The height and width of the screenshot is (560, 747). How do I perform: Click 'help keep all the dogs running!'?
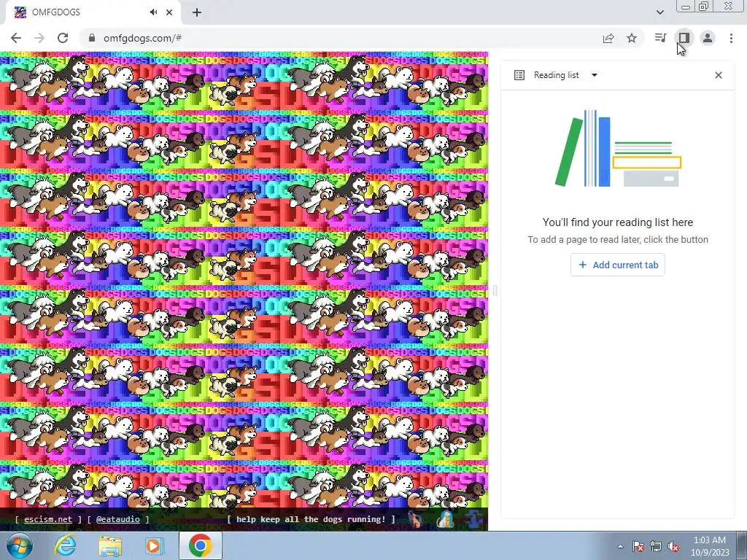click(311, 519)
